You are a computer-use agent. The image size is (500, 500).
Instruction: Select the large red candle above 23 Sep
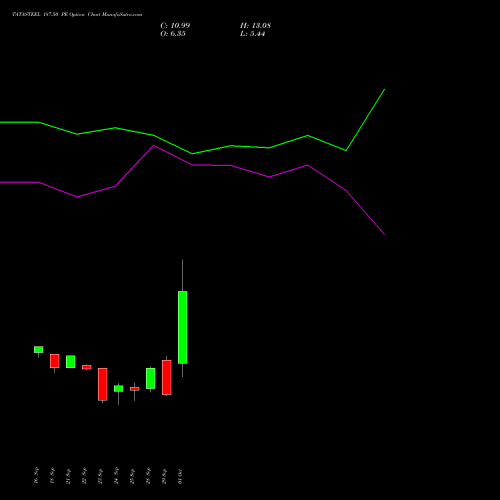click(103, 384)
